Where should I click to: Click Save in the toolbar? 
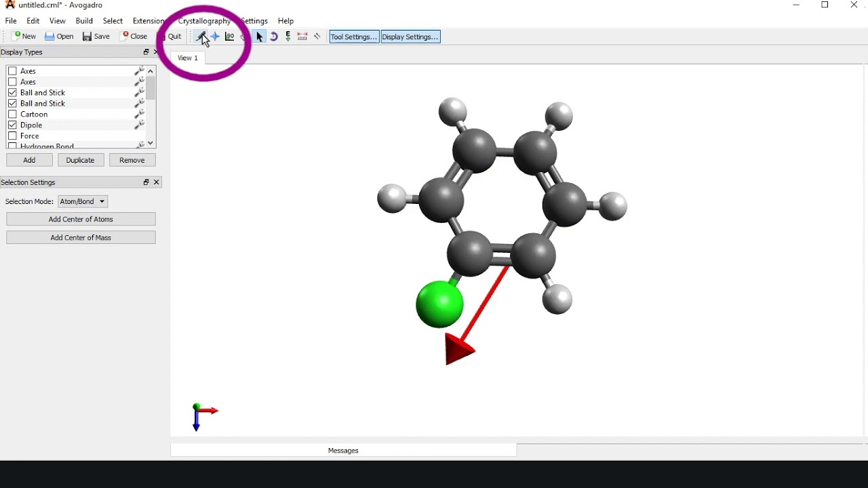pyautogui.click(x=96, y=37)
